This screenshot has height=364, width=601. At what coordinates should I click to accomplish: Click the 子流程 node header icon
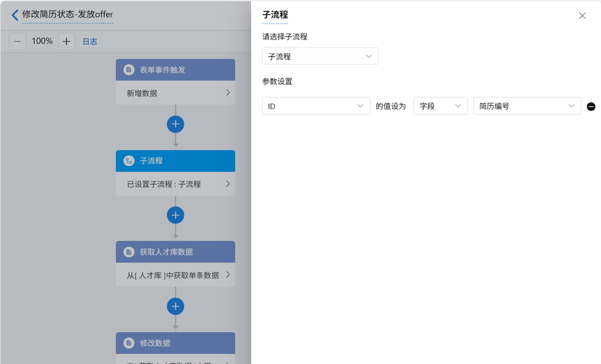129,161
